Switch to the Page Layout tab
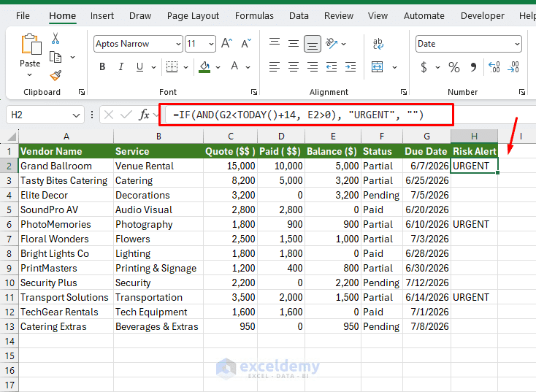 193,16
